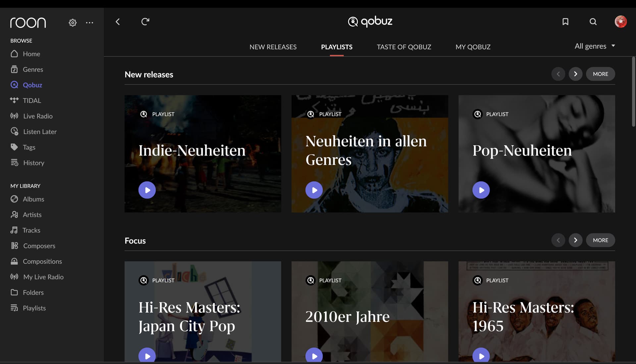Show next Focus playlists with chevron
Image resolution: width=636 pixels, height=364 pixels.
point(575,240)
